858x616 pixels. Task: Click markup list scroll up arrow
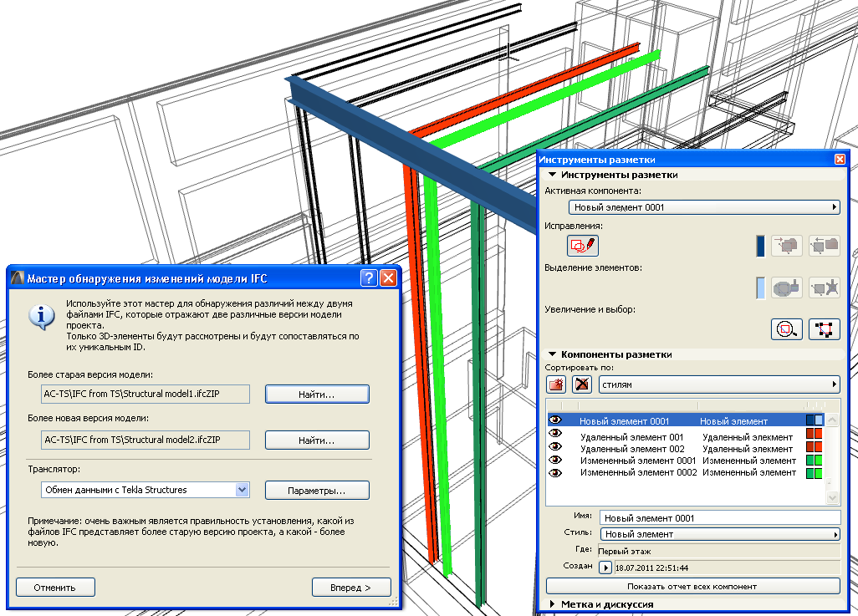click(x=832, y=420)
